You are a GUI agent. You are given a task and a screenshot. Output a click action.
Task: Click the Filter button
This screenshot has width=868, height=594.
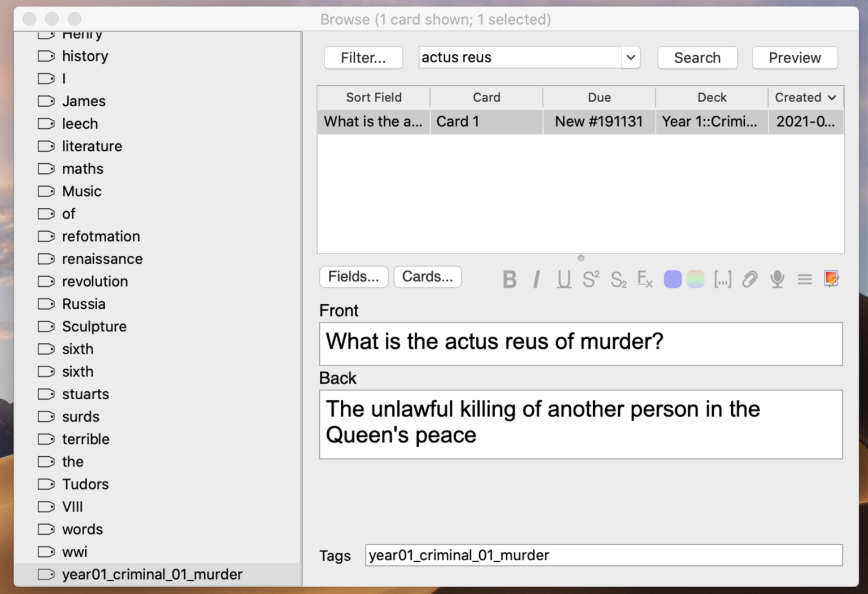point(363,58)
